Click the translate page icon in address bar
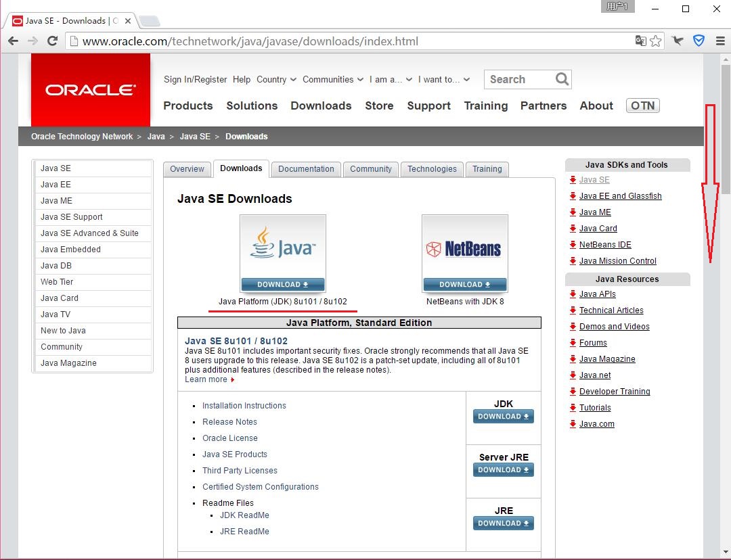The image size is (731, 560). click(x=640, y=41)
